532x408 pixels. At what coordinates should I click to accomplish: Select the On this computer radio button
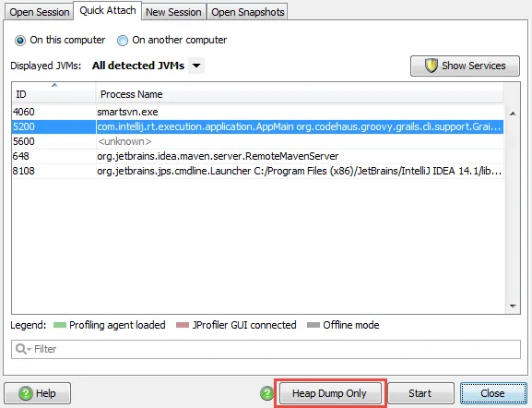click(20, 41)
